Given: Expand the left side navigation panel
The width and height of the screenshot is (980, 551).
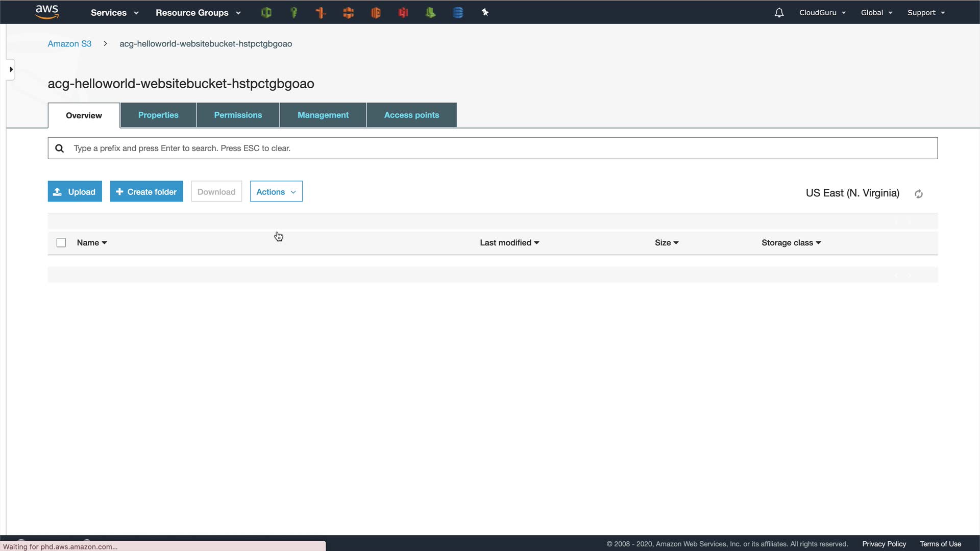Looking at the screenshot, I should 11,69.
